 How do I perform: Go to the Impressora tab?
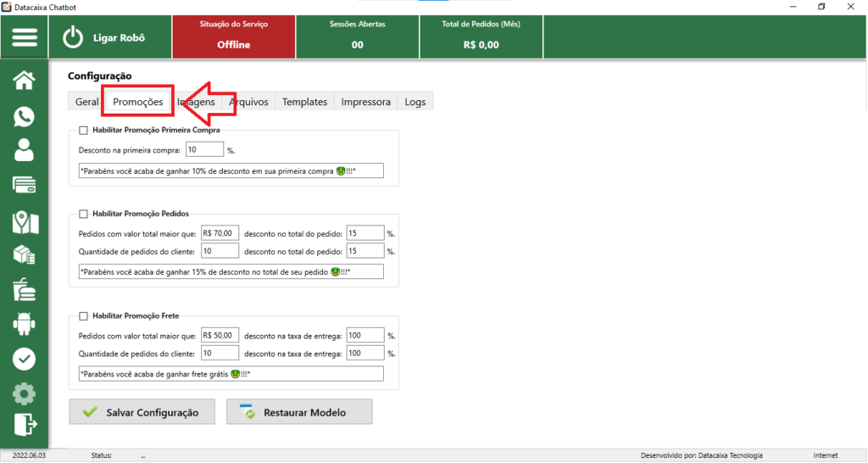point(365,102)
